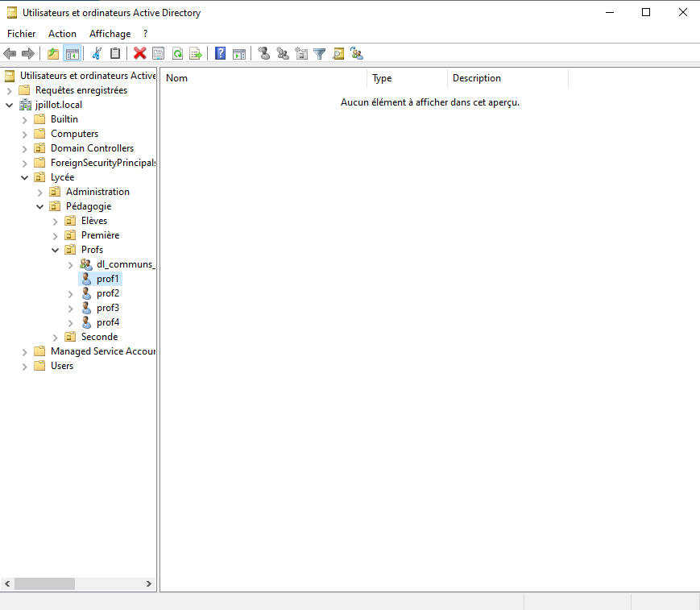Click the scissors Cut icon
The image size is (700, 610).
coord(97,54)
